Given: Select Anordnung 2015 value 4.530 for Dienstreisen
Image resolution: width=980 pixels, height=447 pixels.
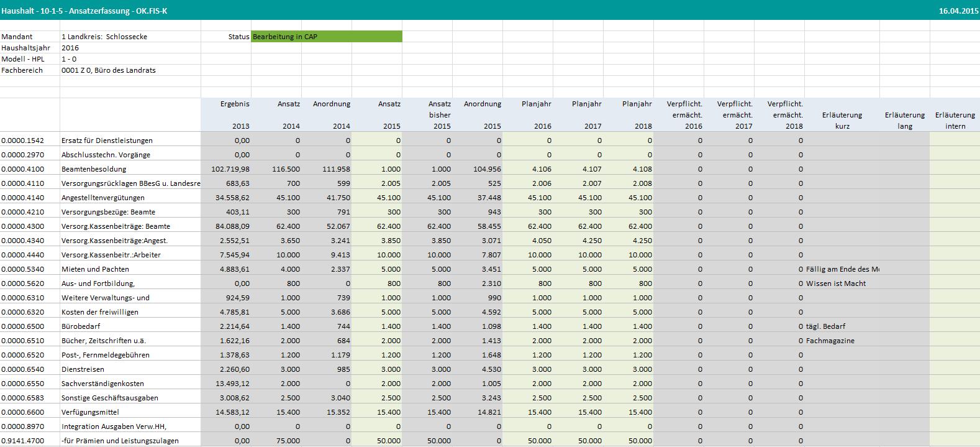Looking at the screenshot, I should (x=490, y=369).
